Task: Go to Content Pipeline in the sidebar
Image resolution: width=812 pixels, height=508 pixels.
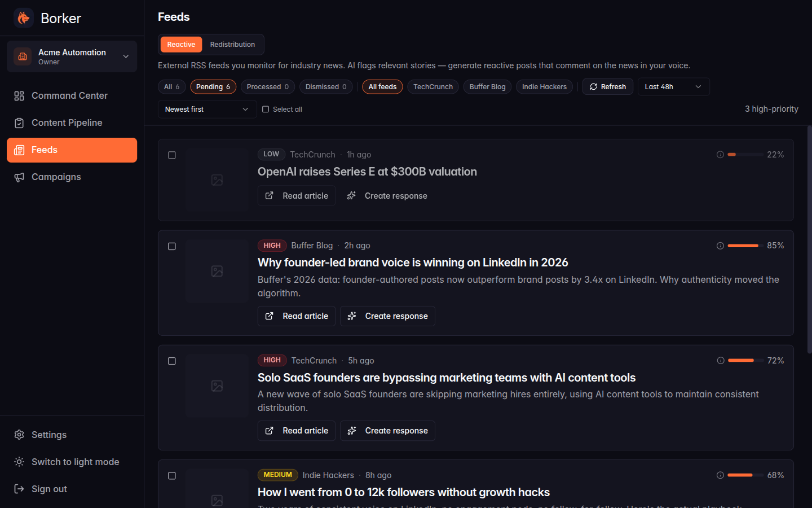Action: coord(72,122)
